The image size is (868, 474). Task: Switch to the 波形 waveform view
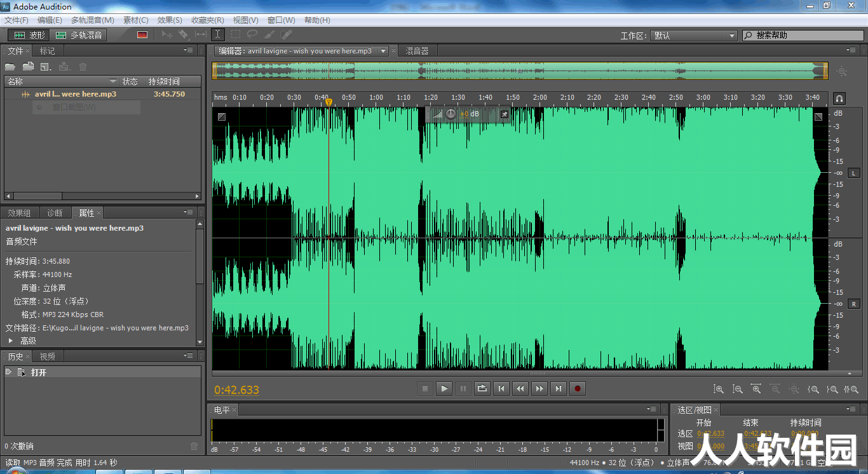pyautogui.click(x=29, y=35)
